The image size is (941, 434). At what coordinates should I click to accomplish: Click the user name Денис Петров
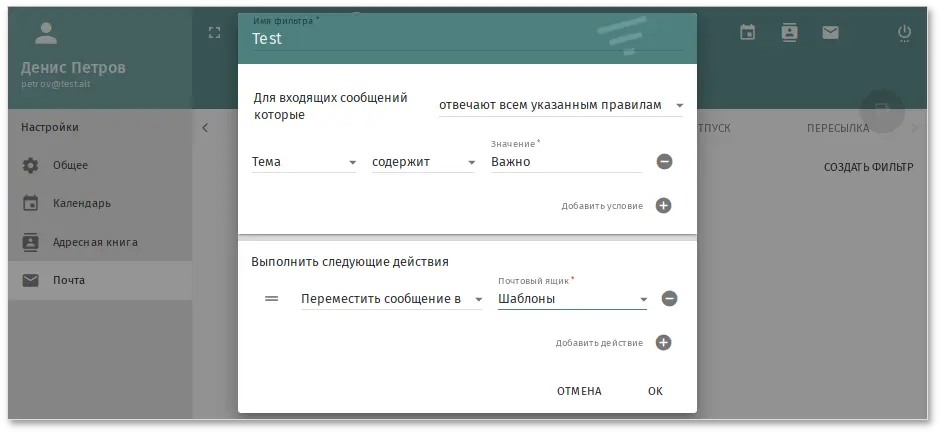(x=73, y=67)
